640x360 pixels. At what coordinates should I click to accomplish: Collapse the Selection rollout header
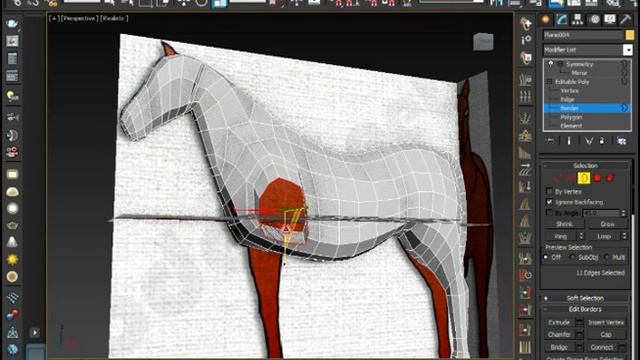(x=585, y=166)
